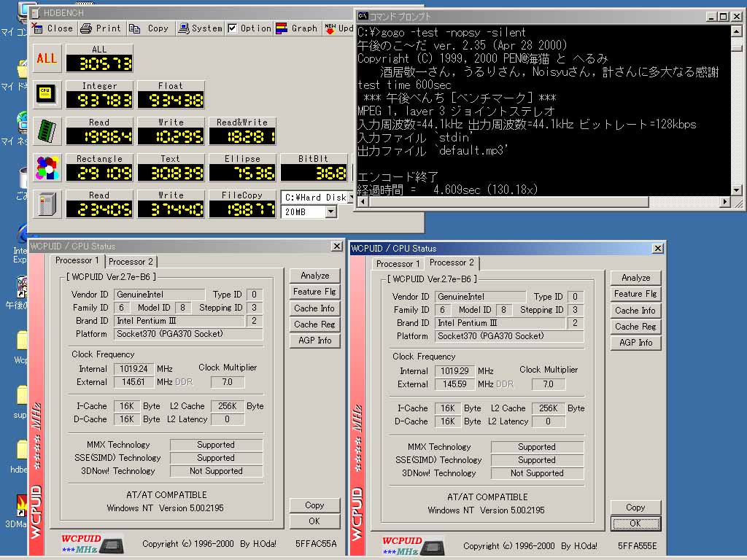Click Feature Flg in right WCPUID window
This screenshot has width=747, height=560.
636,294
